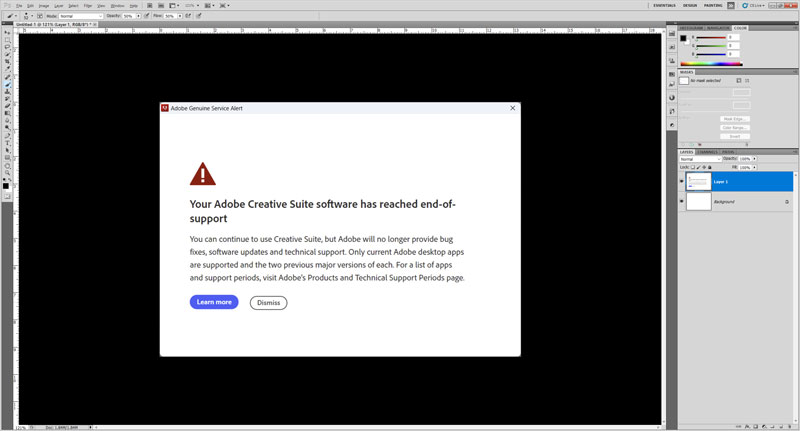Open the Image menu
This screenshot has width=800, height=431.
click(44, 6)
